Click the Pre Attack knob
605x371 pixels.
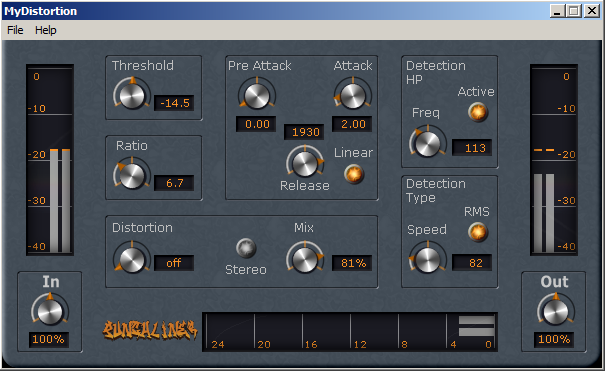tap(257, 95)
